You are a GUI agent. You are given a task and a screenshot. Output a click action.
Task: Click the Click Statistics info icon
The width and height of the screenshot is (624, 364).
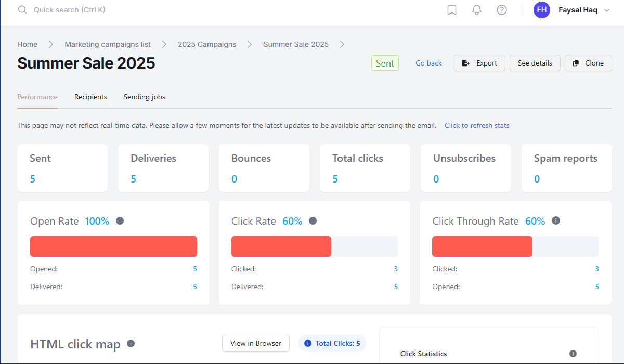[573, 354]
